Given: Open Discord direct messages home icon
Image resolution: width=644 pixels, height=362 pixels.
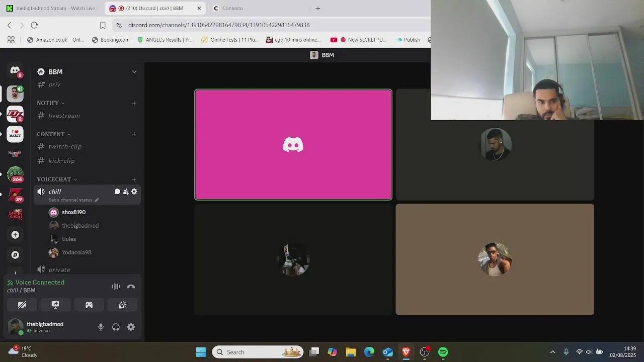Looking at the screenshot, I should coord(15,71).
